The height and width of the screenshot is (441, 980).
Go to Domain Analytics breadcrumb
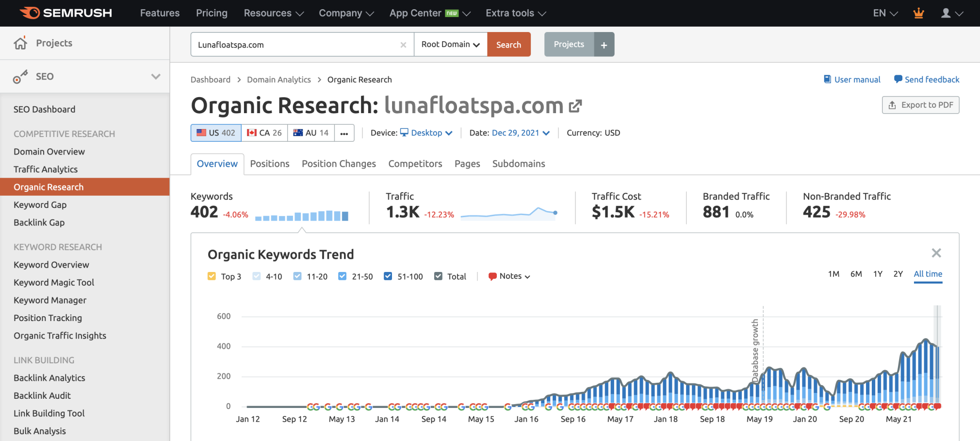coord(279,80)
